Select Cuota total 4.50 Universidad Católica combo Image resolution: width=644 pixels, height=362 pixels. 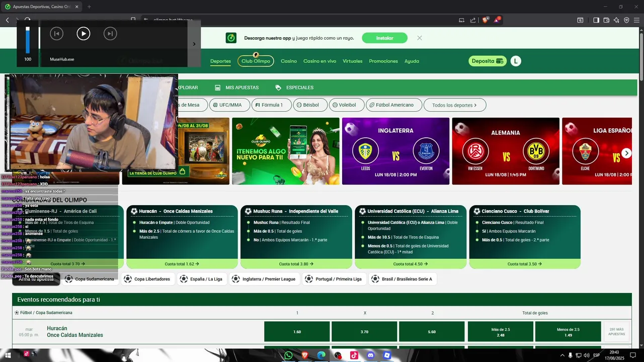pos(411,263)
